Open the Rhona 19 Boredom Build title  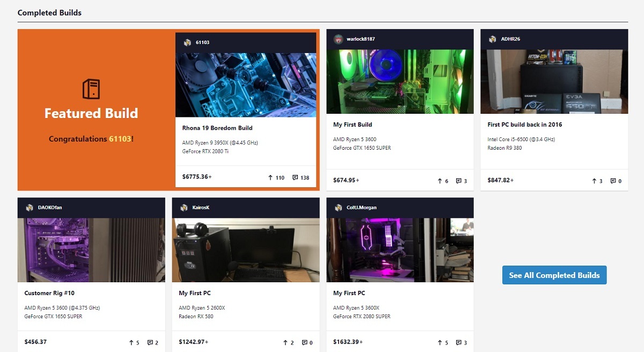[x=217, y=128]
